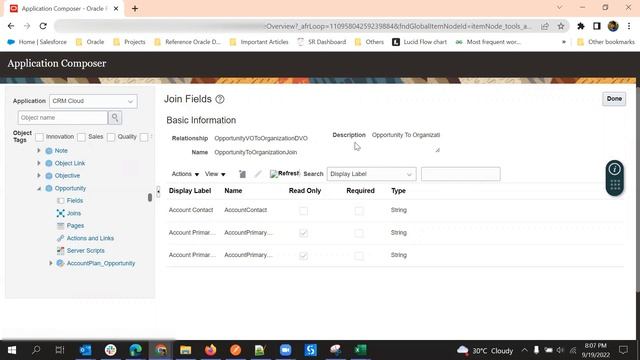Open the browser side panel icon
Screen dimensions: 640x360
tap(597, 26)
